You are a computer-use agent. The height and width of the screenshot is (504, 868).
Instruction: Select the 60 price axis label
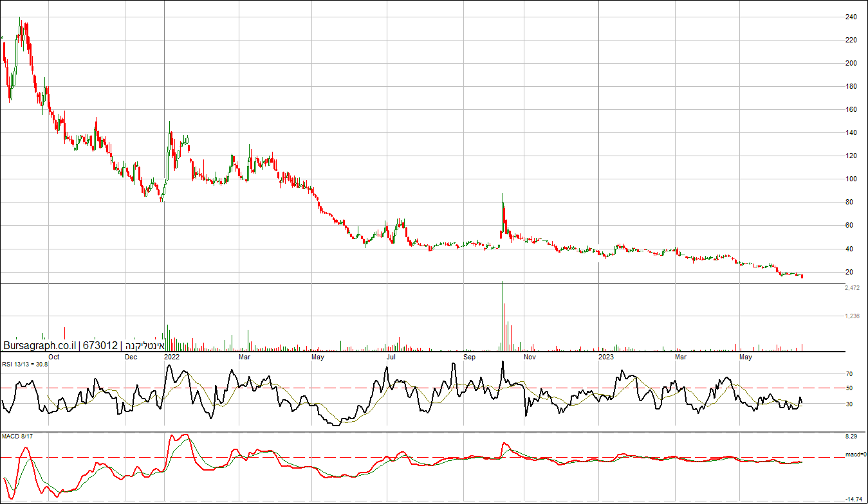[x=849, y=225]
